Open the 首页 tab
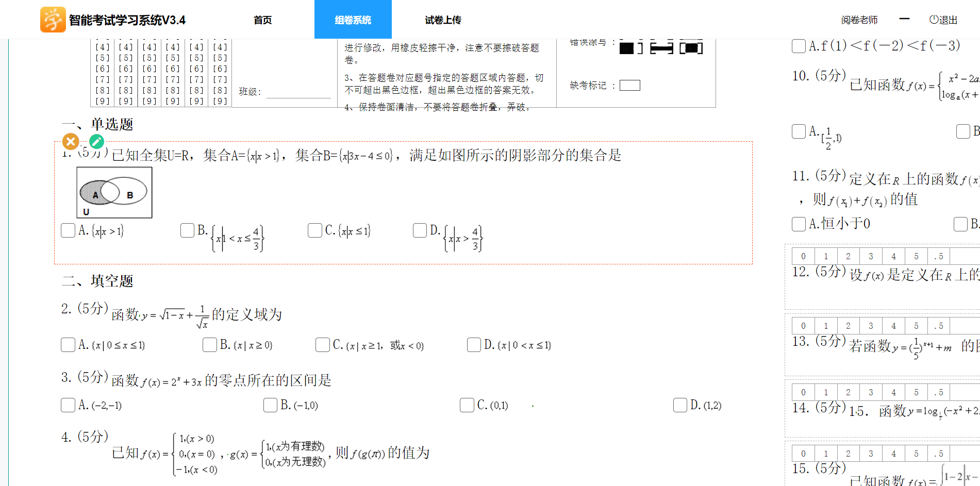Image resolution: width=980 pixels, height=486 pixels. 263,20
